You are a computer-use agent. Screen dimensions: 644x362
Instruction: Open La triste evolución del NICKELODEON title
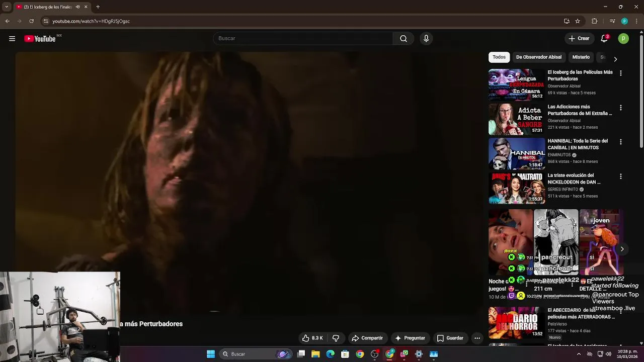pyautogui.click(x=574, y=179)
